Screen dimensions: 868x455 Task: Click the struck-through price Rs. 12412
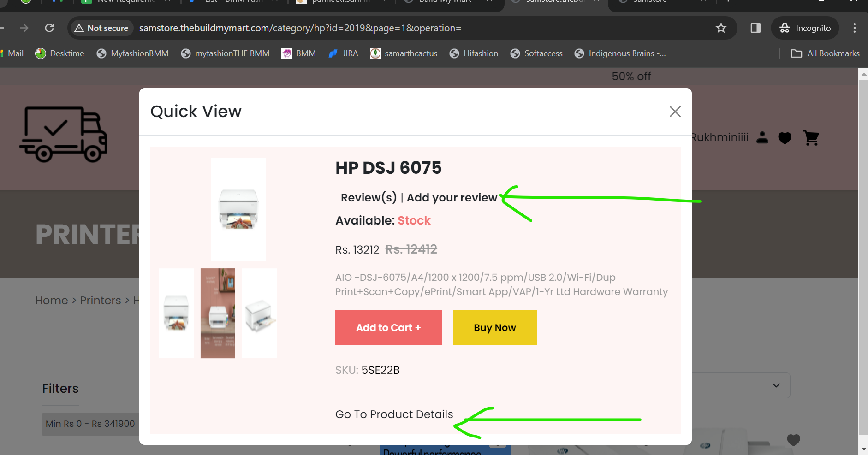pyautogui.click(x=411, y=249)
